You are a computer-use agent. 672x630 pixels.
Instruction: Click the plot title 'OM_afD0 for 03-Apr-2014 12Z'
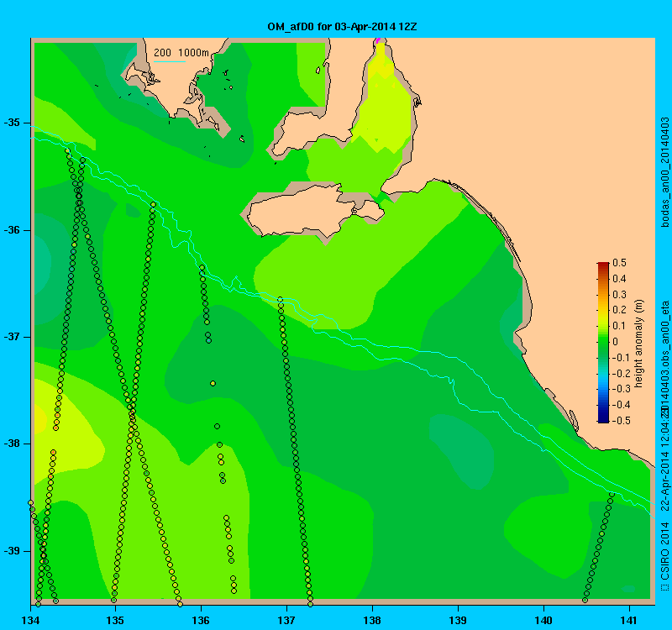coord(342,27)
